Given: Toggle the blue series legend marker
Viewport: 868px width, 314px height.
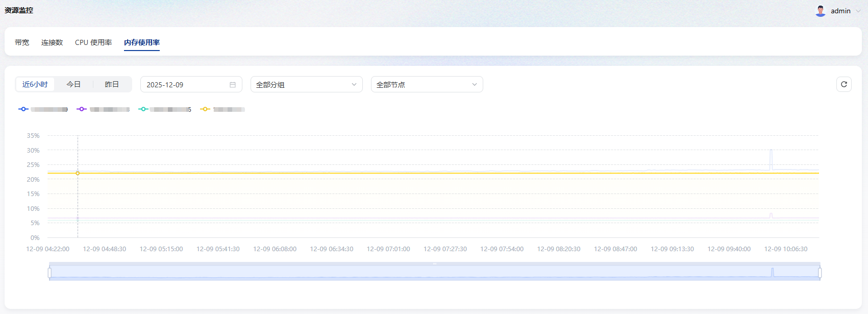Looking at the screenshot, I should [23, 109].
